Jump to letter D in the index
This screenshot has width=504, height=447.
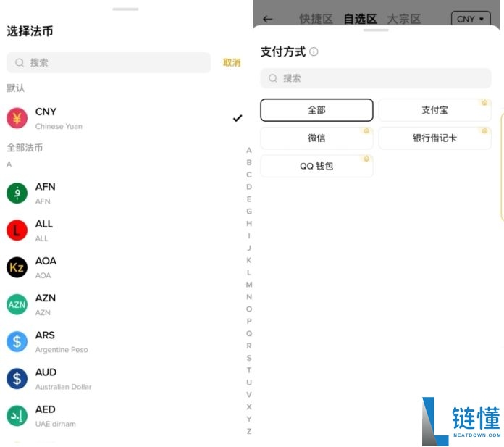click(249, 187)
